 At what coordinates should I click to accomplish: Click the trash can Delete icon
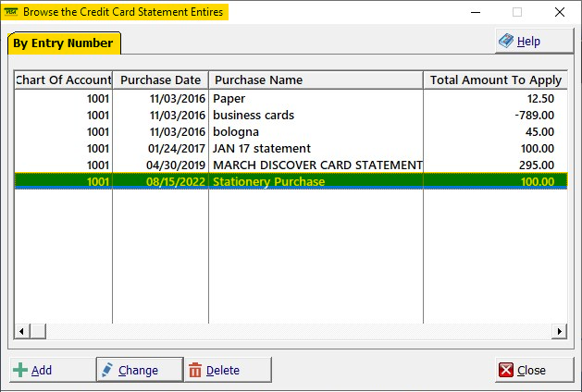point(195,370)
